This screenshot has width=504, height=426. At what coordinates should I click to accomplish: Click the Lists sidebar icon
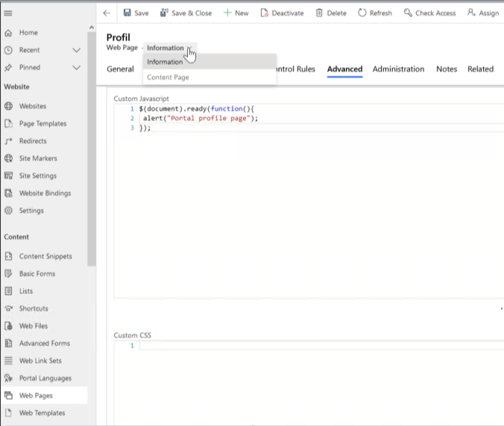pyautogui.click(x=8, y=291)
